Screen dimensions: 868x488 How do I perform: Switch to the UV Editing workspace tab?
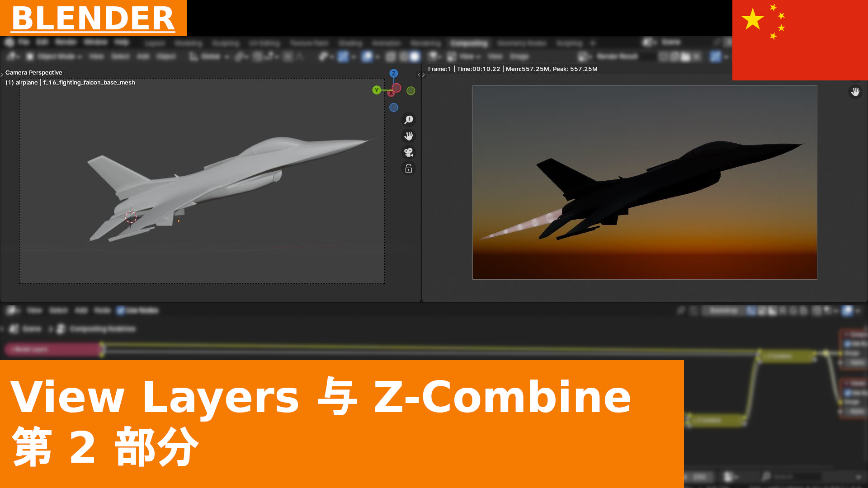[x=264, y=43]
